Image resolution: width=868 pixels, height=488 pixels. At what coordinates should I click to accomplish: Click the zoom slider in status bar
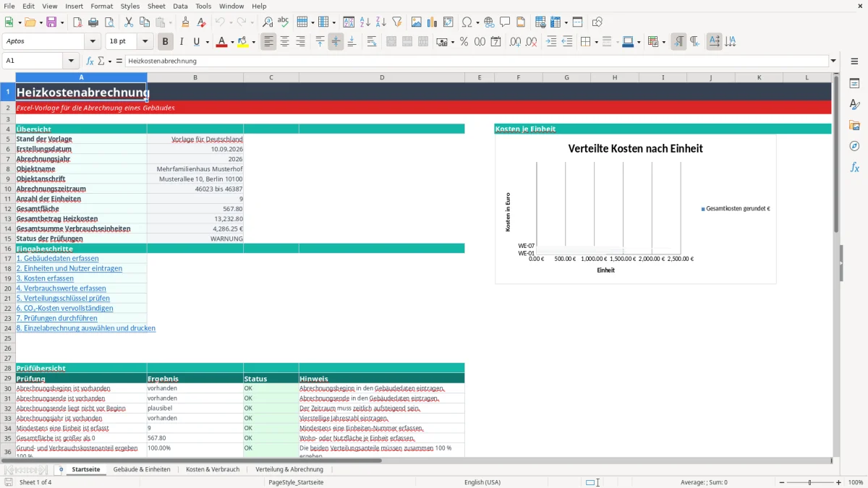[x=810, y=482]
